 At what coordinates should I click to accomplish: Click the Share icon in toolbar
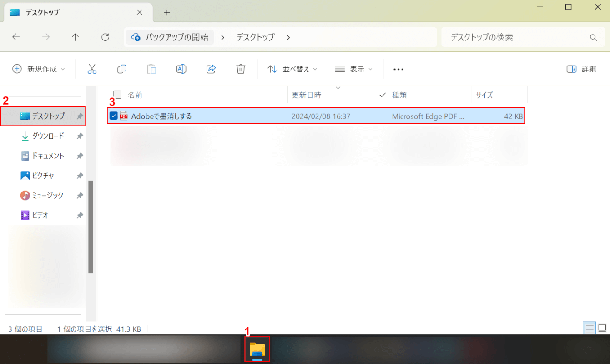(x=211, y=69)
